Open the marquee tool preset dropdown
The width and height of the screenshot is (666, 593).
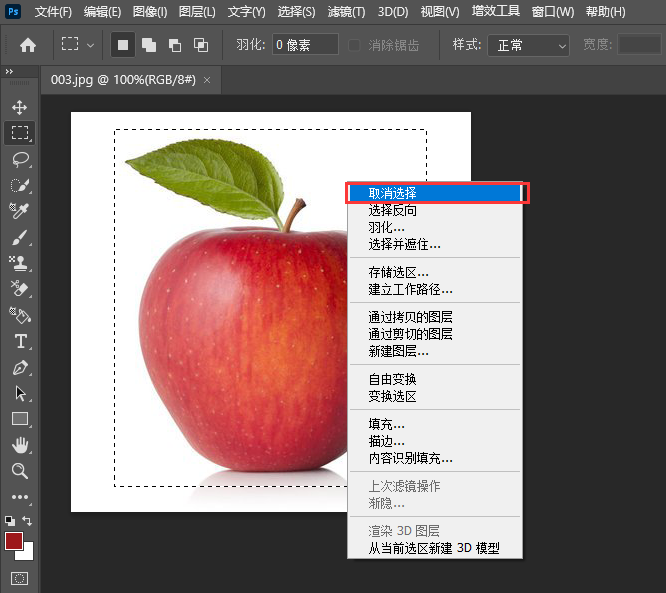90,45
